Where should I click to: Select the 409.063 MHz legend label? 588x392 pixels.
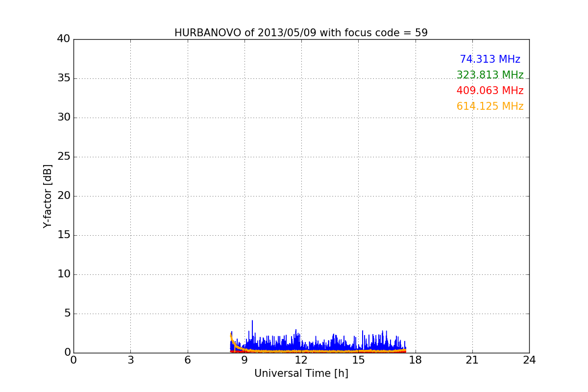[x=490, y=91]
